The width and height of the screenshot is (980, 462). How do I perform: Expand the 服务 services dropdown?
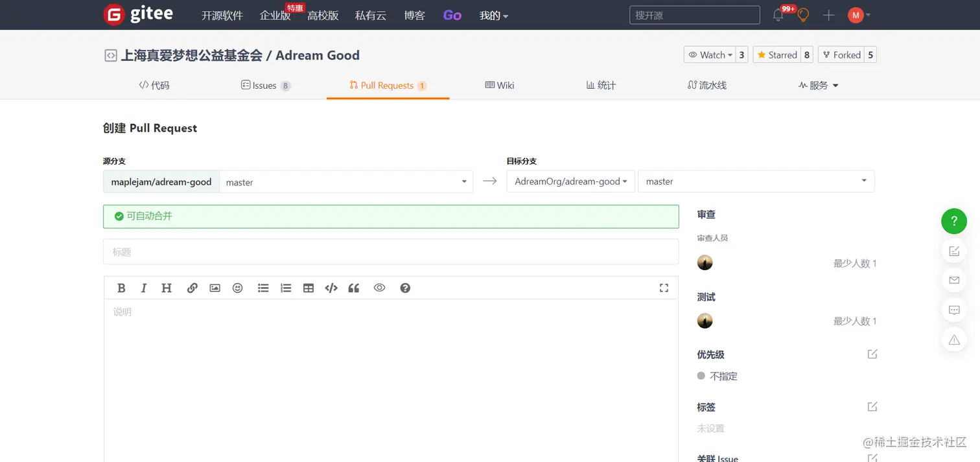pos(819,86)
